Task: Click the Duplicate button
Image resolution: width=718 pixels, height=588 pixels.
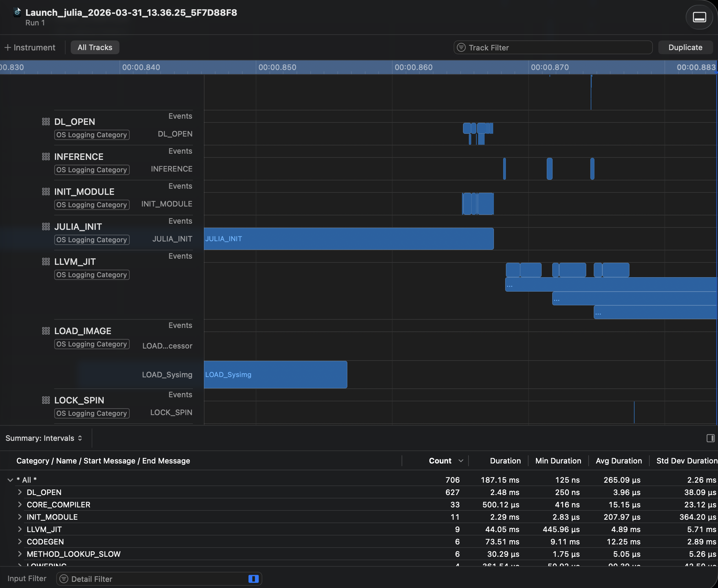Action: point(685,48)
